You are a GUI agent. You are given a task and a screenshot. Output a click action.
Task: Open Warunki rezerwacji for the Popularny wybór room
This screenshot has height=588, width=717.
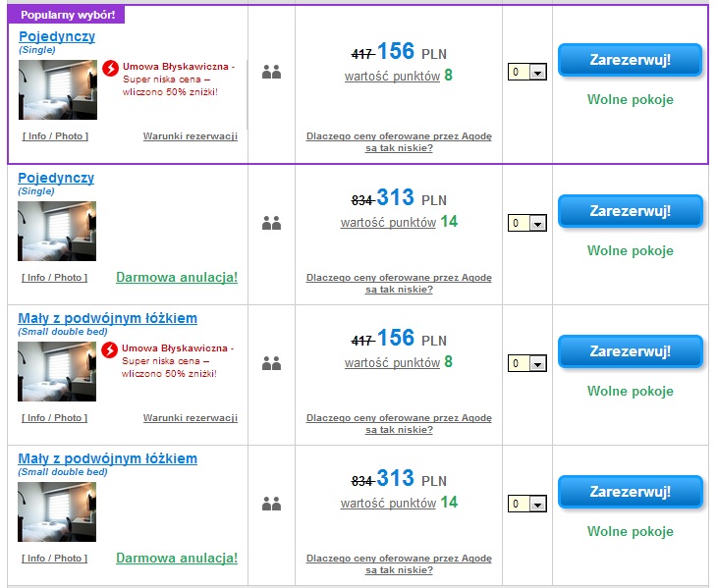coord(191,136)
